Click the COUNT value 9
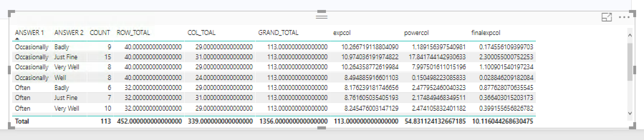Screen dimensions: 644x140 pos(109,47)
